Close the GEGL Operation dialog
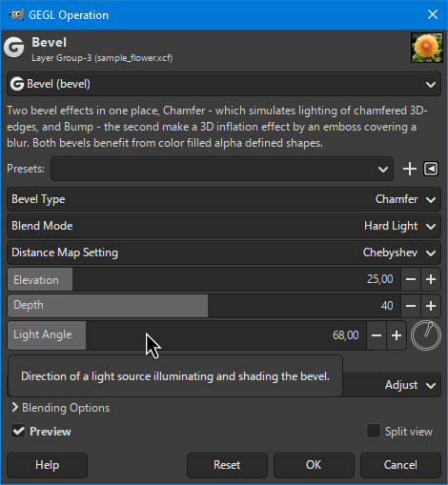Screen dimensions: 448x485 pyautogui.click(x=433, y=14)
